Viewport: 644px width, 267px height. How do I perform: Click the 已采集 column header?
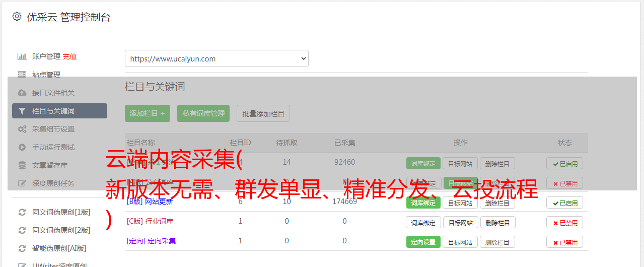pos(345,143)
